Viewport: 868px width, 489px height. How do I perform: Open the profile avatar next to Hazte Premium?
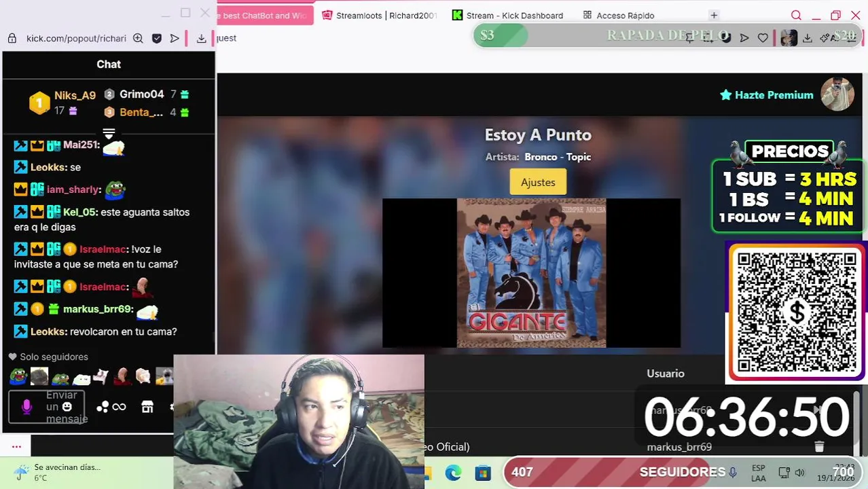pyautogui.click(x=837, y=94)
